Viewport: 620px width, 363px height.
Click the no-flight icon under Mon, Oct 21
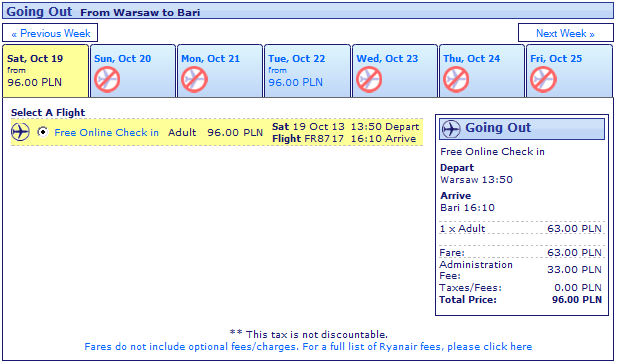(194, 79)
